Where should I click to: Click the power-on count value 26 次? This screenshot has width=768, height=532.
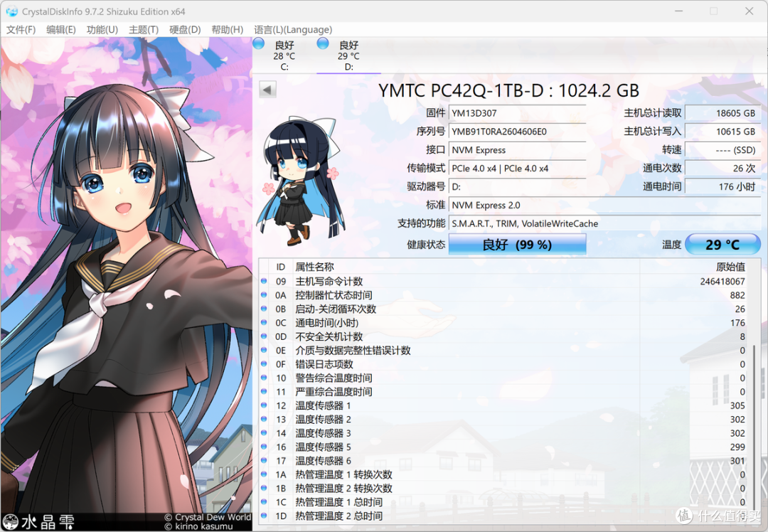[722, 168]
